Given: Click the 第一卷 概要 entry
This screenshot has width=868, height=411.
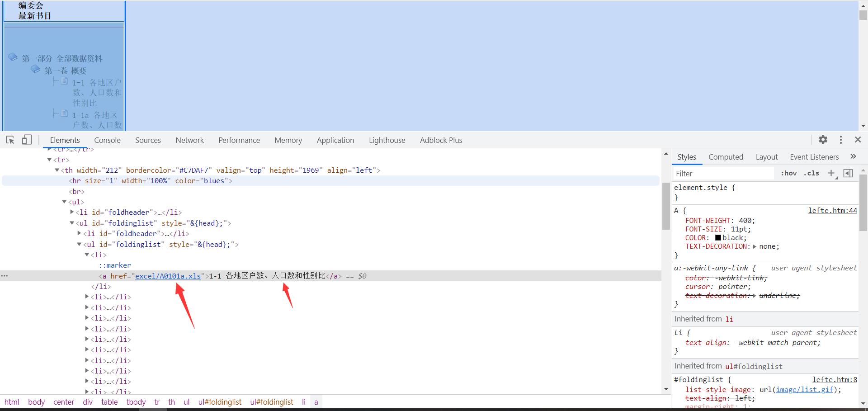Looking at the screenshot, I should tap(65, 71).
